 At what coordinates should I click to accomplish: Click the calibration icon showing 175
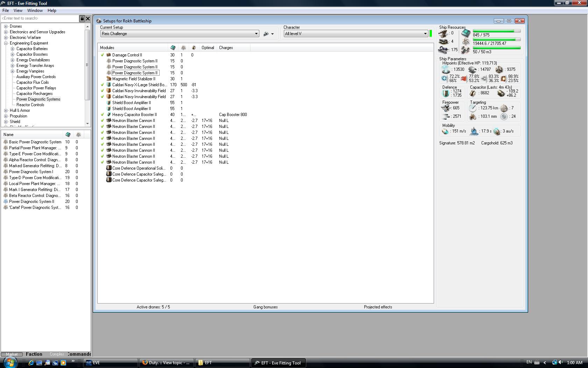(x=444, y=50)
